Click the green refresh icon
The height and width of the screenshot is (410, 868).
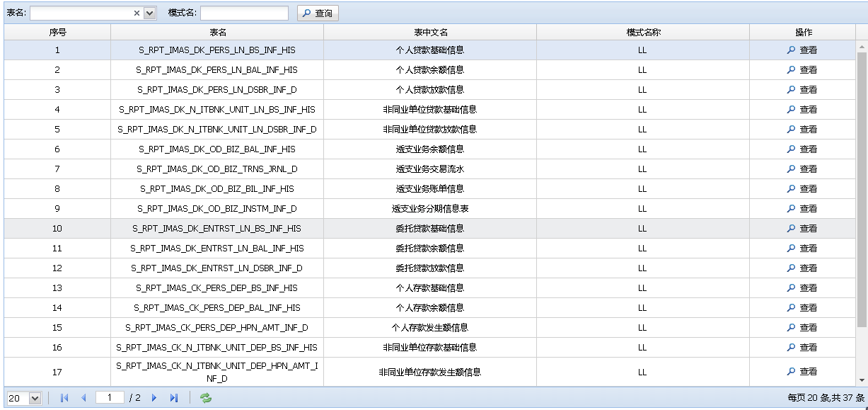tap(206, 399)
